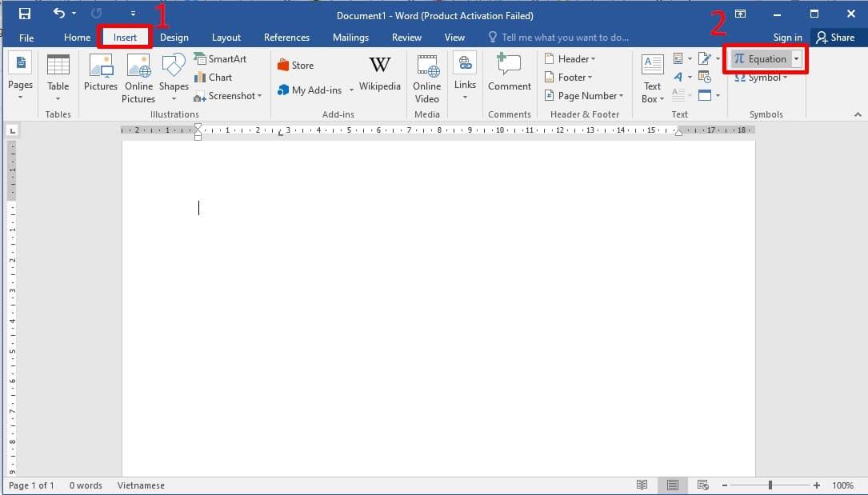Add a Comment
Screen dimensions: 868x495
(509, 74)
